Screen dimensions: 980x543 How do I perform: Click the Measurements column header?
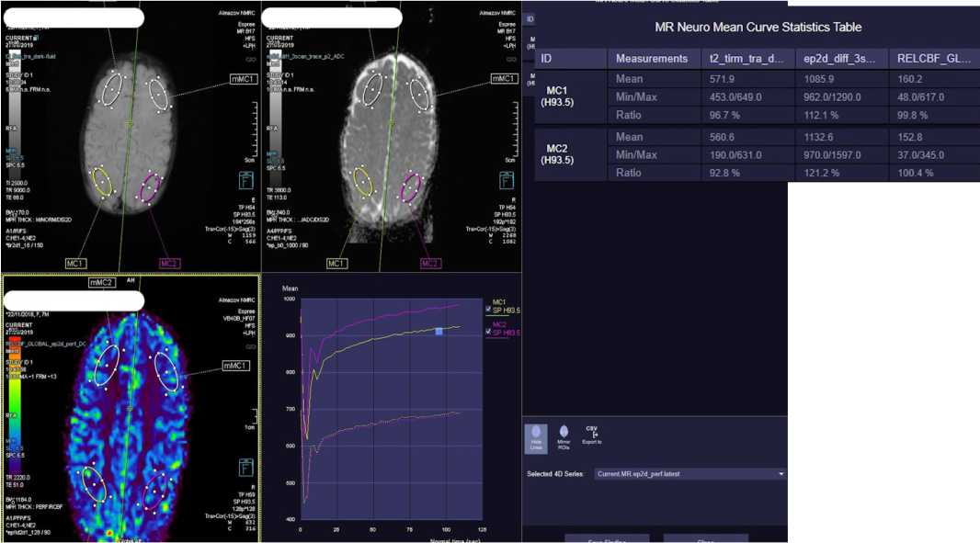655,59
